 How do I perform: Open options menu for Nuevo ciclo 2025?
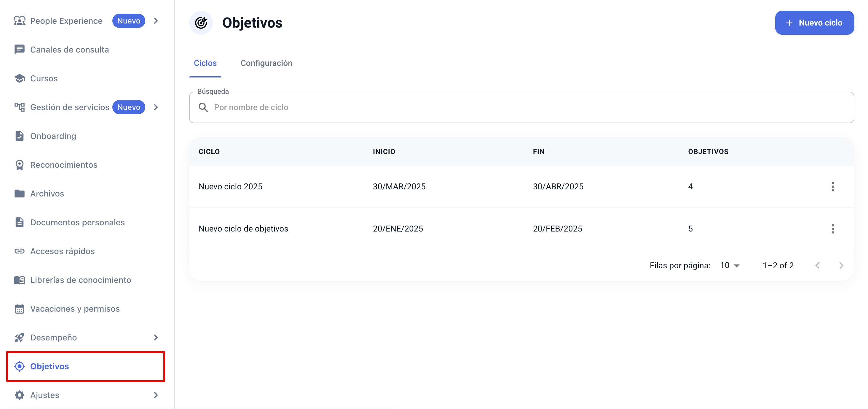tap(833, 187)
